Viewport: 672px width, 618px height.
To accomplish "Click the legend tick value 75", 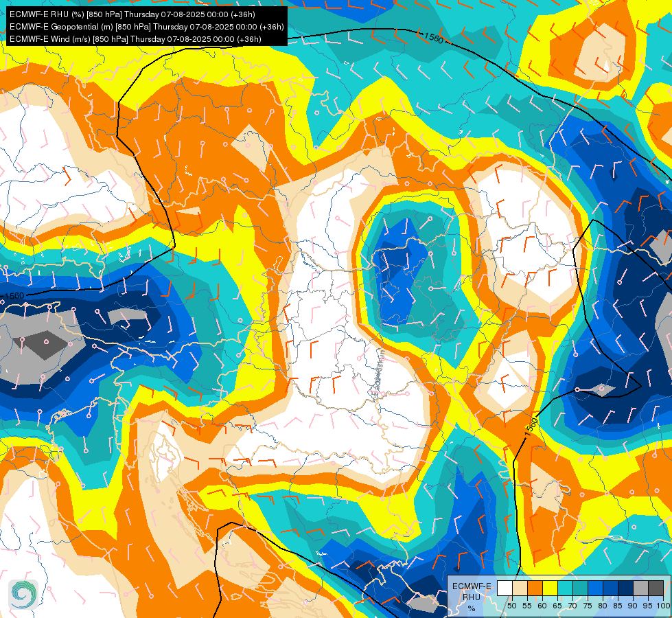I will (x=588, y=606).
